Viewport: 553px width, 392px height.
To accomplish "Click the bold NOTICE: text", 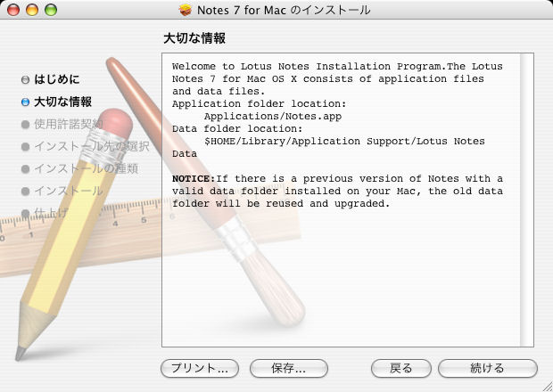I will [194, 178].
